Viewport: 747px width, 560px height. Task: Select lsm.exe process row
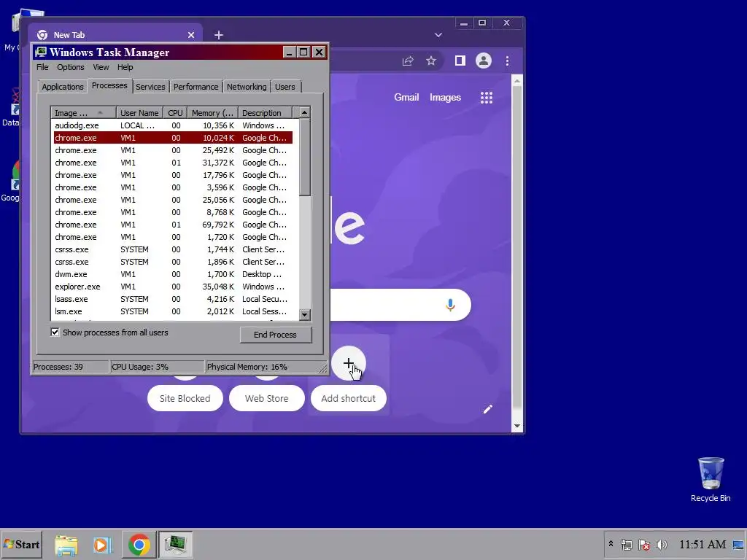coord(172,311)
